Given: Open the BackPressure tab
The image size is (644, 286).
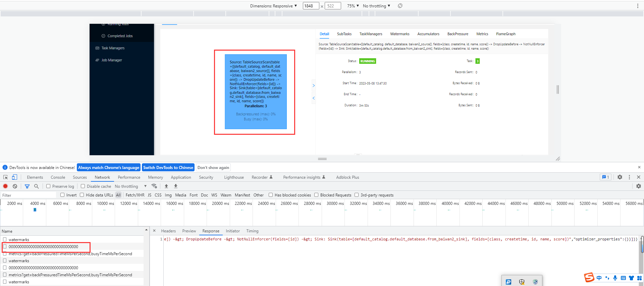Looking at the screenshot, I should click(x=458, y=34).
